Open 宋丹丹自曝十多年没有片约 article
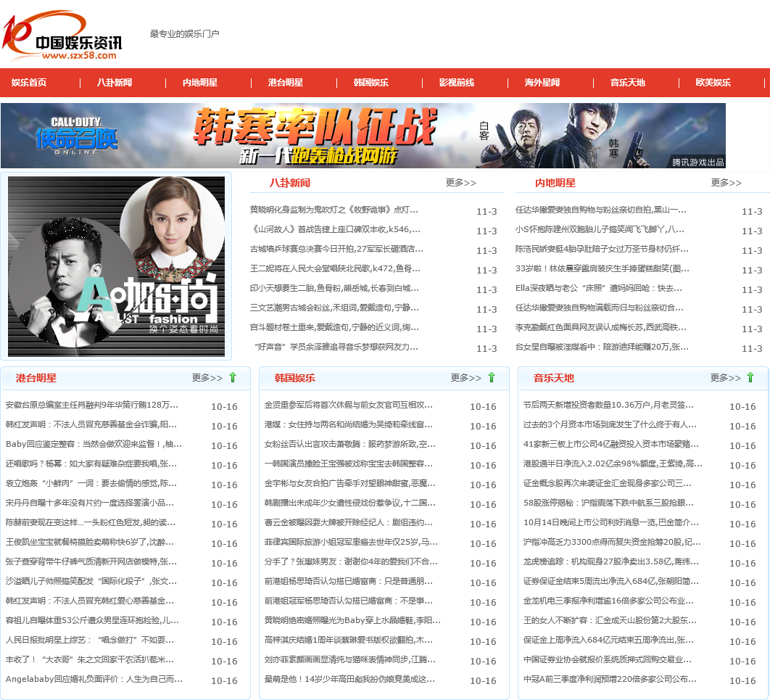This screenshot has width=770, height=700. point(89,503)
